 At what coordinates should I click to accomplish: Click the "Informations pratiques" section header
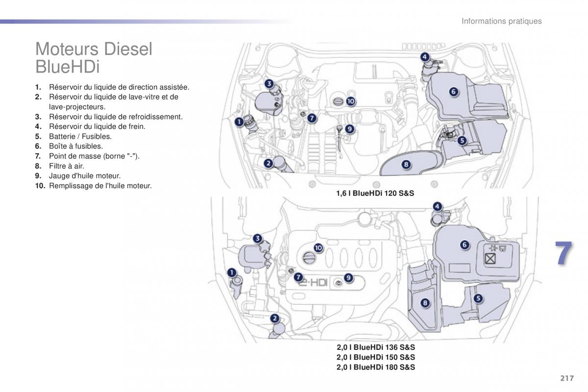502,21
